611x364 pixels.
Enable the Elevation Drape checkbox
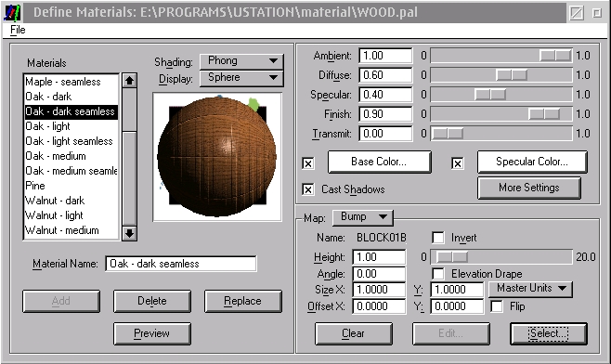(438, 274)
